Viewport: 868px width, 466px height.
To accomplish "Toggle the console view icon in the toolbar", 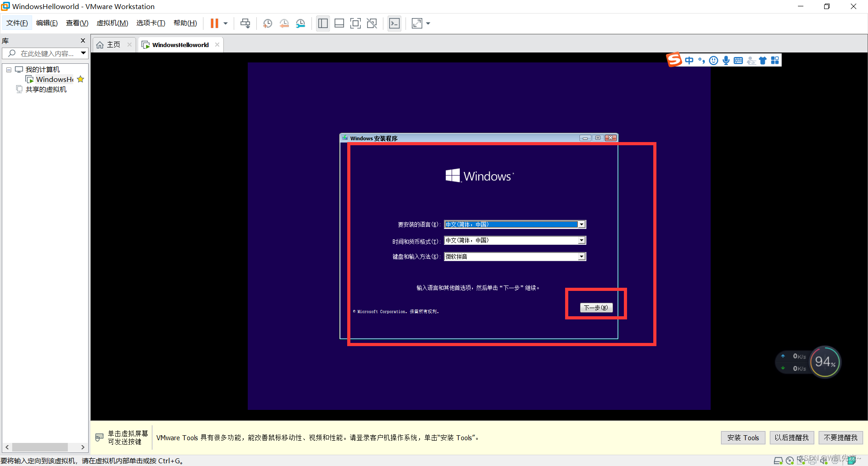I will coord(394,23).
